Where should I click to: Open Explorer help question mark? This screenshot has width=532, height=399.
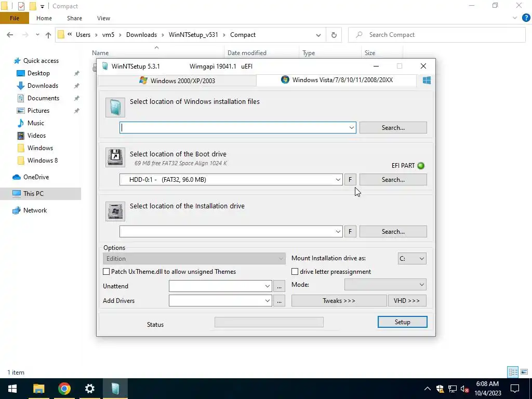coord(526,18)
